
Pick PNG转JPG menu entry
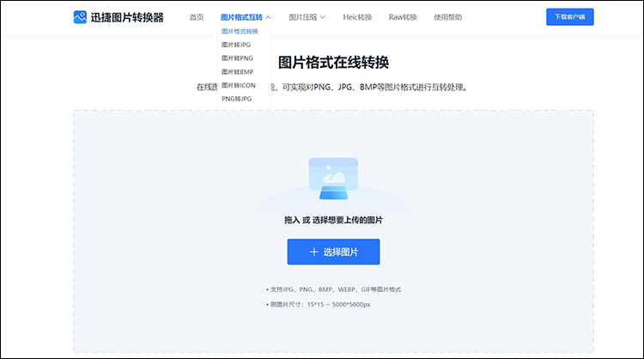(236, 99)
